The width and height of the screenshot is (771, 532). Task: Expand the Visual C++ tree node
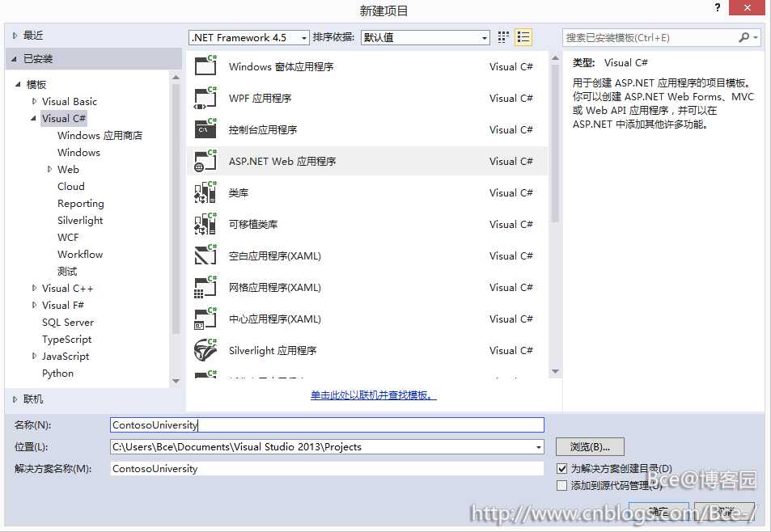pyautogui.click(x=34, y=288)
